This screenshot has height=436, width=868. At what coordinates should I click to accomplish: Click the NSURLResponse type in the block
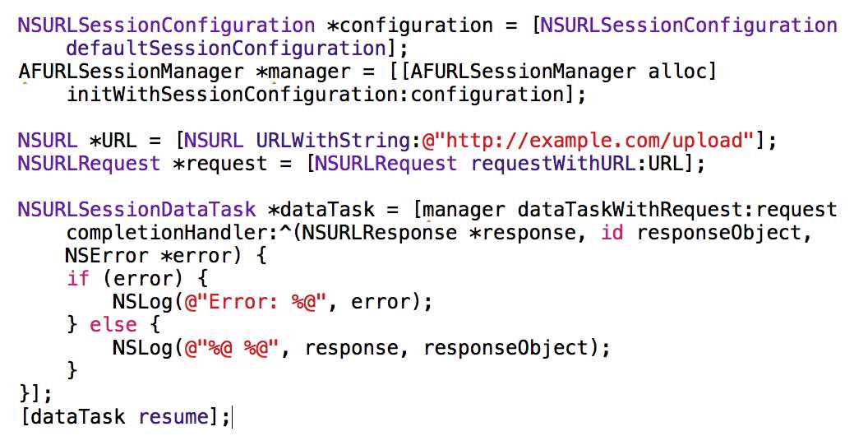coord(380,233)
